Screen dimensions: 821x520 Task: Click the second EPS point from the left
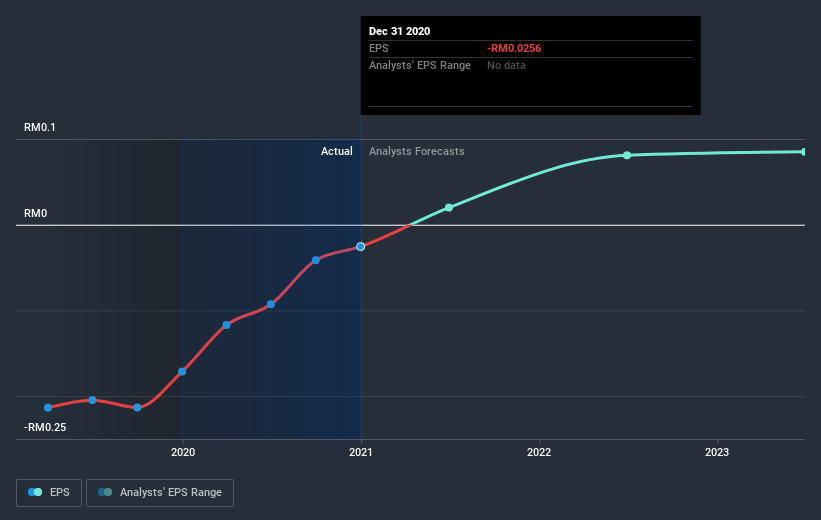coord(92,400)
